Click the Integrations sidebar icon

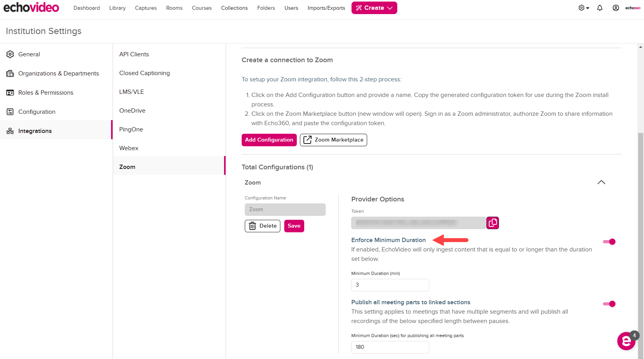[10, 131]
